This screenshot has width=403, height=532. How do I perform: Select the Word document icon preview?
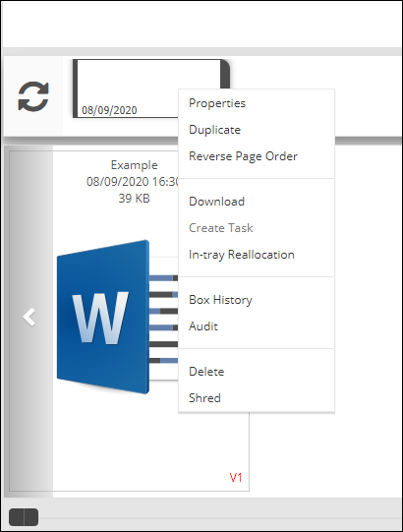pyautogui.click(x=117, y=317)
